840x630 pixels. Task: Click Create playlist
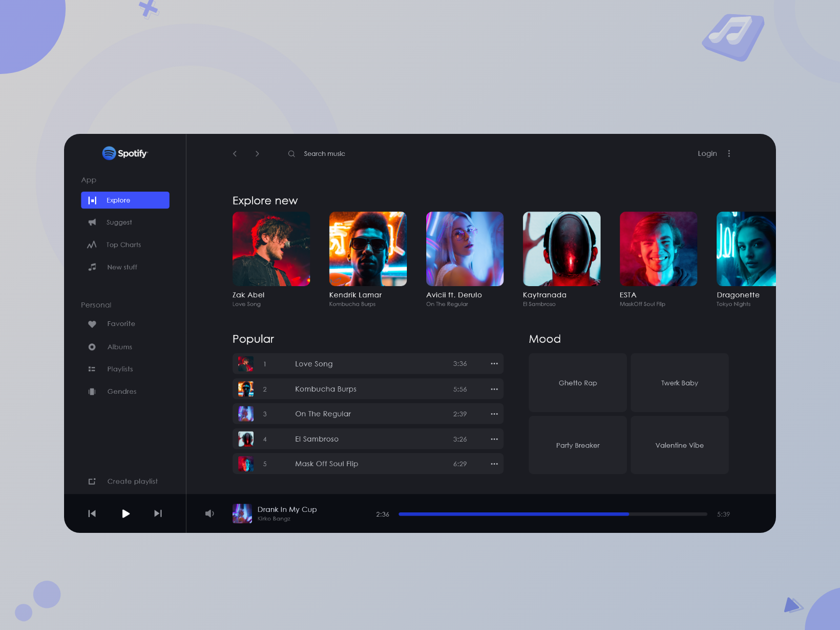[132, 481]
